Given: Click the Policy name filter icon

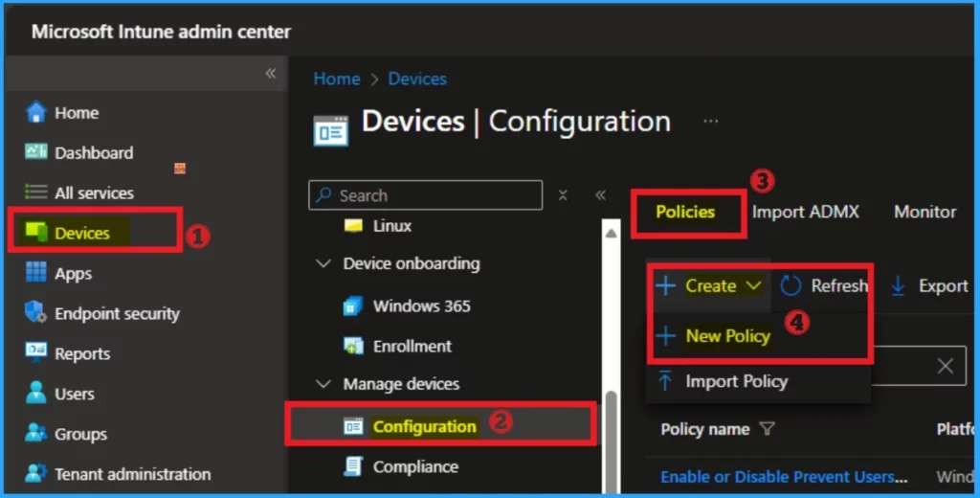Looking at the screenshot, I should 767,428.
